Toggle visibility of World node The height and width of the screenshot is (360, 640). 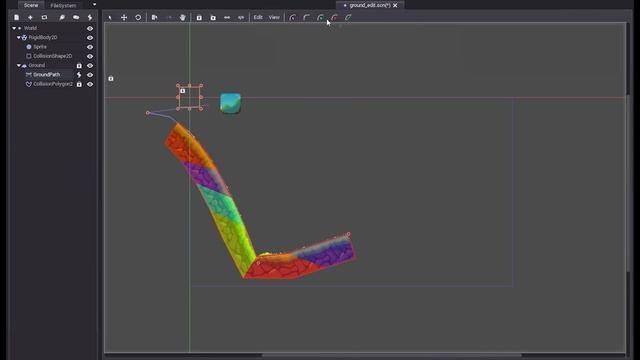90,29
